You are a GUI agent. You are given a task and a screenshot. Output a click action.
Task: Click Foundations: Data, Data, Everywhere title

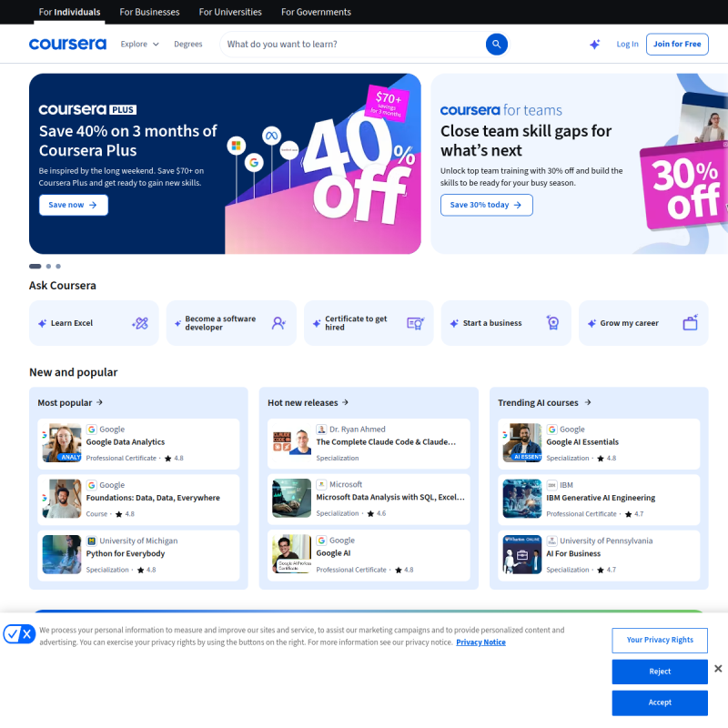pos(153,498)
